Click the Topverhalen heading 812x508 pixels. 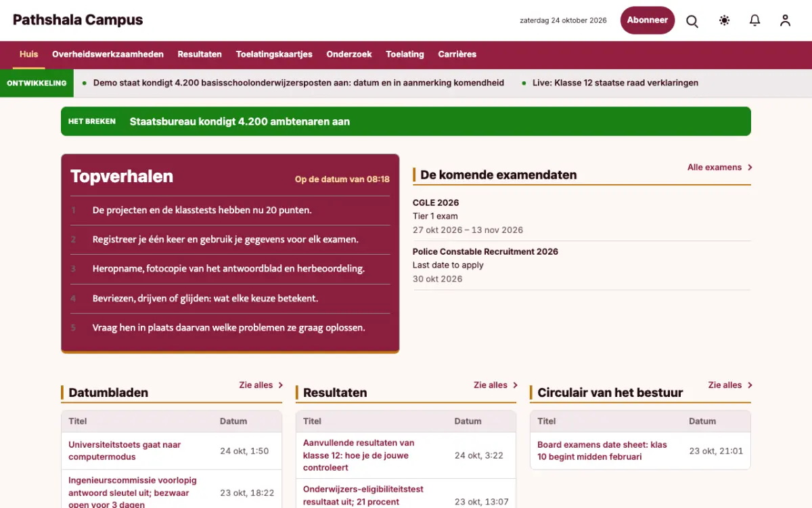[x=122, y=176]
